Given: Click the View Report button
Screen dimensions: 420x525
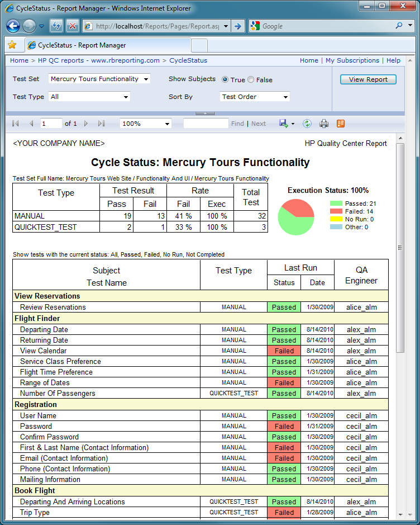Looking at the screenshot, I should point(368,79).
